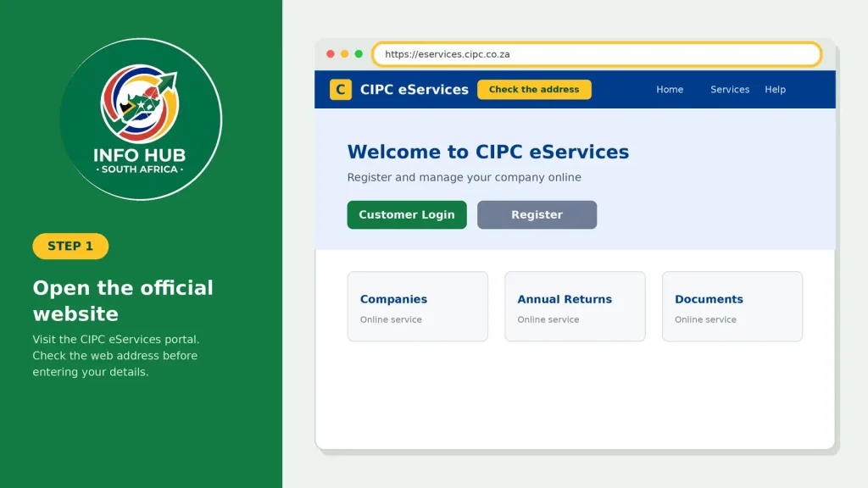Viewport: 868px width, 488px height.
Task: Click 'Visit the CIPC eServices portal' text
Action: [x=115, y=339]
